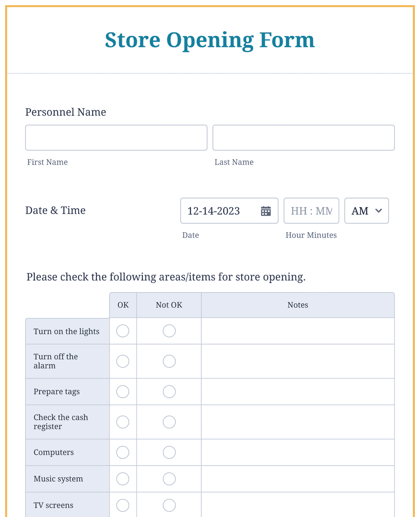This screenshot has width=420, height=517.
Task: Click the Notes cell for Prepare tags
Action: [298, 391]
